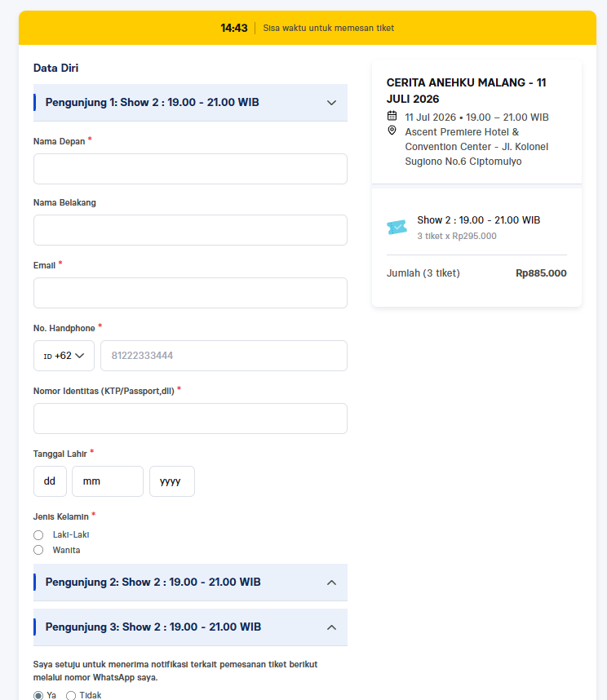Screen dimensions: 607x700
Task: Click the blue ticket icon for Show 2
Action: [397, 228]
